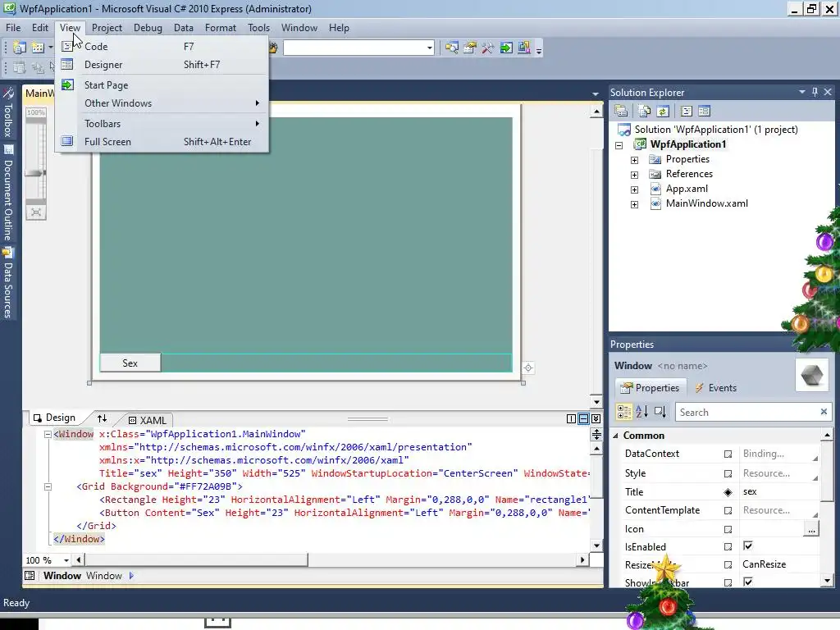Screen dimensions: 840x630
Task: Click the Properties Search input field
Action: pyautogui.click(x=747, y=412)
